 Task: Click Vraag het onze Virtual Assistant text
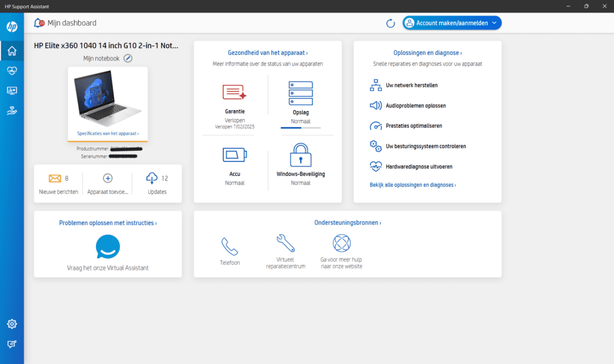108,268
